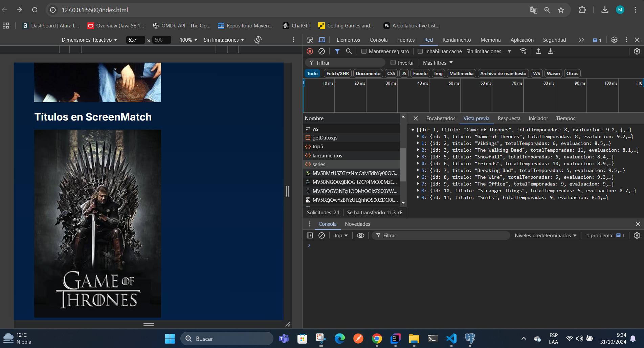Close the request details preview pane
This screenshot has width=644, height=348.
[x=416, y=118]
